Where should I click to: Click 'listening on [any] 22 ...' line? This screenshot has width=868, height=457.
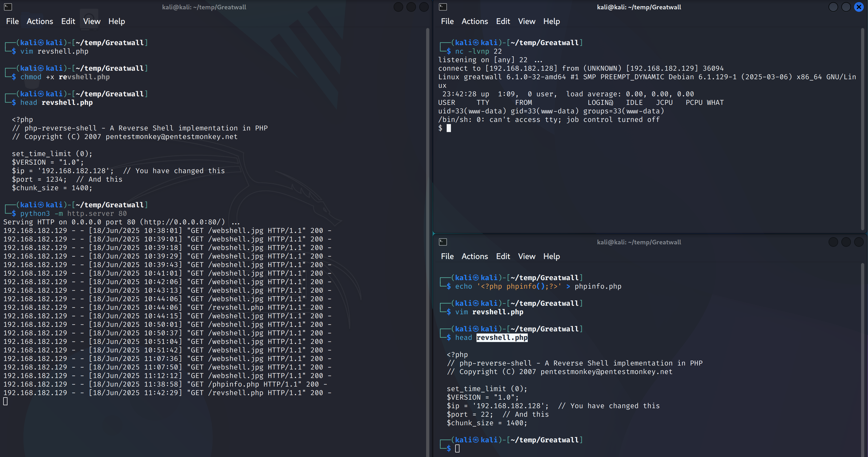point(490,60)
